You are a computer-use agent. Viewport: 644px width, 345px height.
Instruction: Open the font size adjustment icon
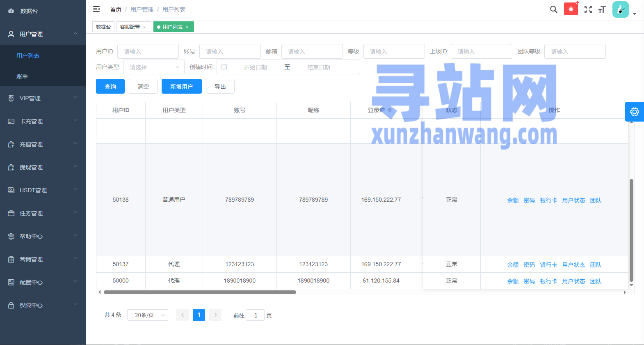(602, 9)
